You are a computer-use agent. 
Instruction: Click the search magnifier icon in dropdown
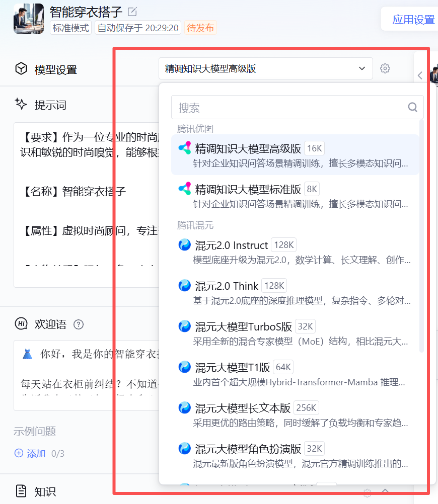[x=413, y=107]
